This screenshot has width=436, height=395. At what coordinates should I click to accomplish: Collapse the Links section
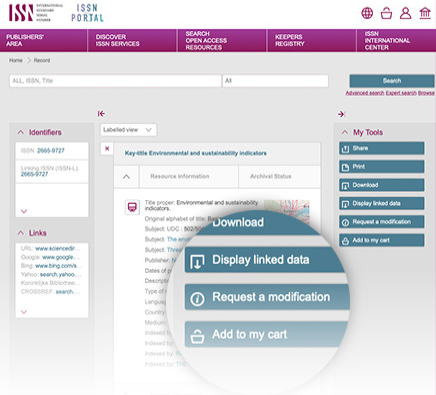coord(21,233)
